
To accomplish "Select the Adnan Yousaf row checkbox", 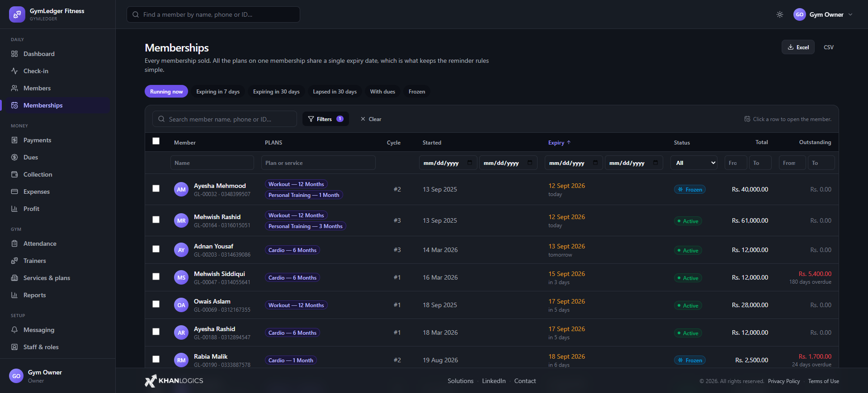I will (x=156, y=249).
